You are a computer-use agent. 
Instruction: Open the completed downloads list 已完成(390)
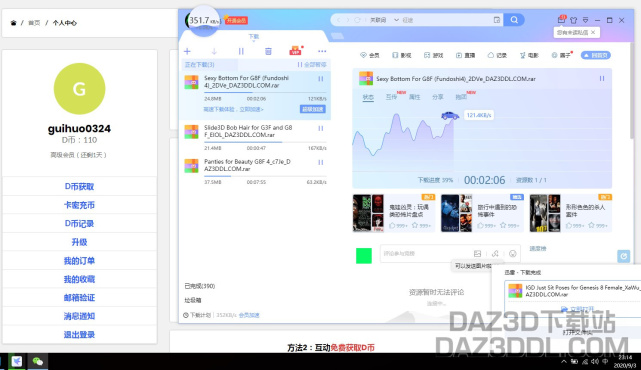click(x=199, y=286)
